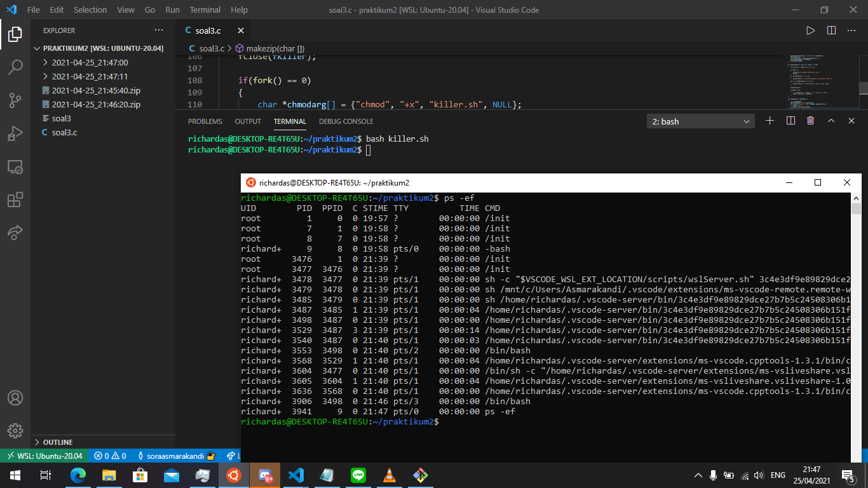This screenshot has height=488, width=868.
Task: Open the Selection menu
Action: click(90, 10)
